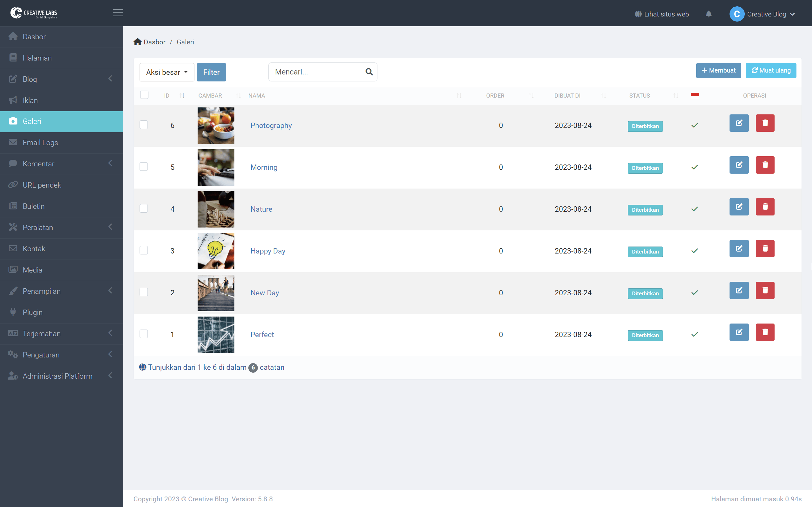Screen dimensions: 812x507
Task: Check the row checkbox for Morning
Action: point(144,166)
